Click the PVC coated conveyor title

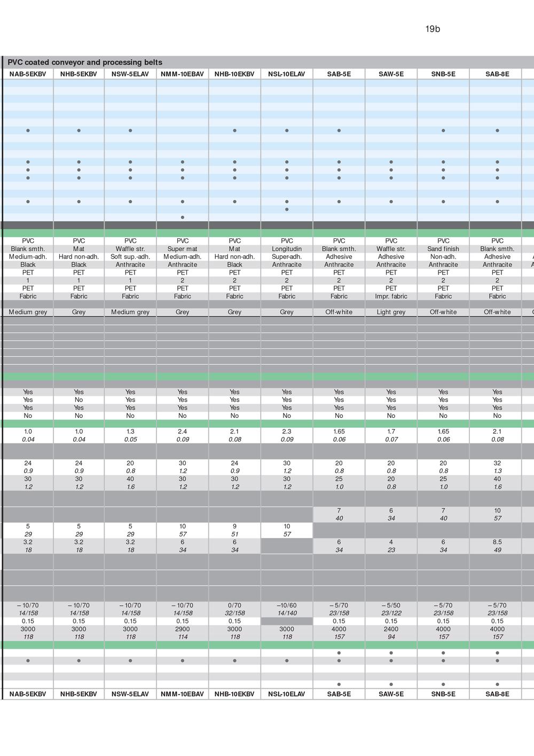[85, 63]
